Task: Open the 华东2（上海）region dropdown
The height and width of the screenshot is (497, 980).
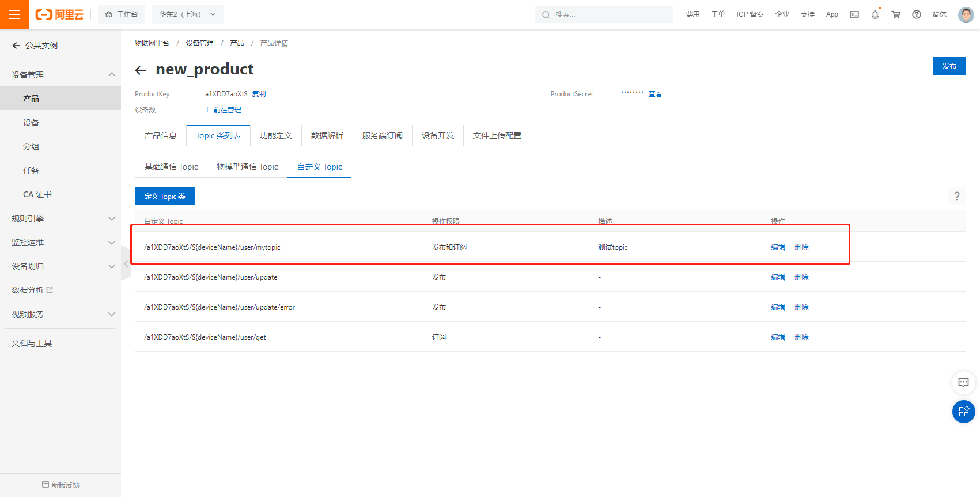Action: [x=188, y=14]
